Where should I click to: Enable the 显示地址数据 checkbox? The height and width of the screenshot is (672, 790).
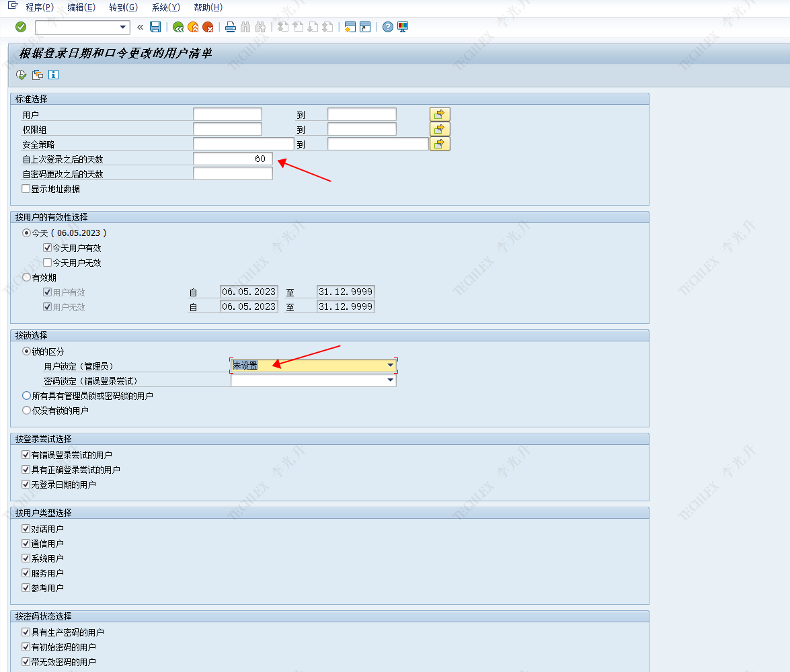26,189
